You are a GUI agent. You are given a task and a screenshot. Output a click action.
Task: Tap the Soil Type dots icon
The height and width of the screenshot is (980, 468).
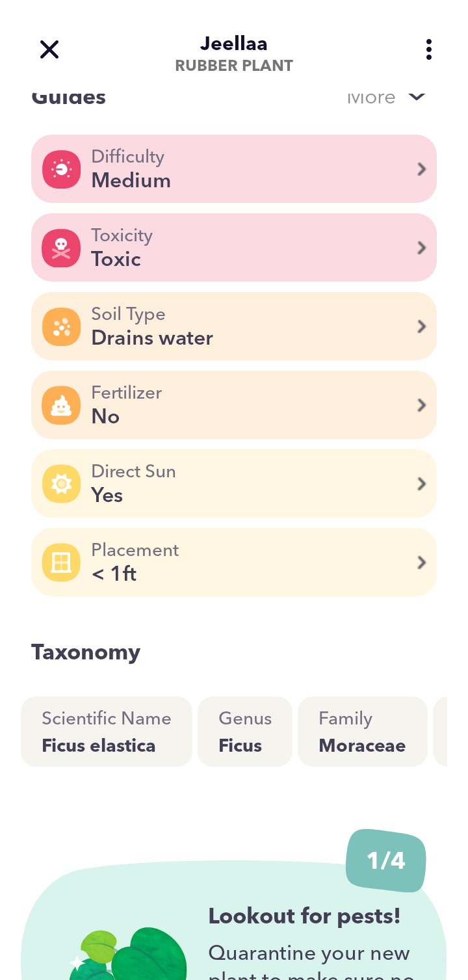[61, 326]
